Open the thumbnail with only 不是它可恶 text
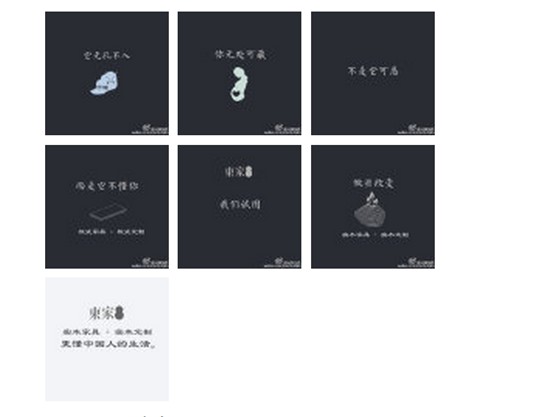The image size is (554, 417). pyautogui.click(x=373, y=73)
